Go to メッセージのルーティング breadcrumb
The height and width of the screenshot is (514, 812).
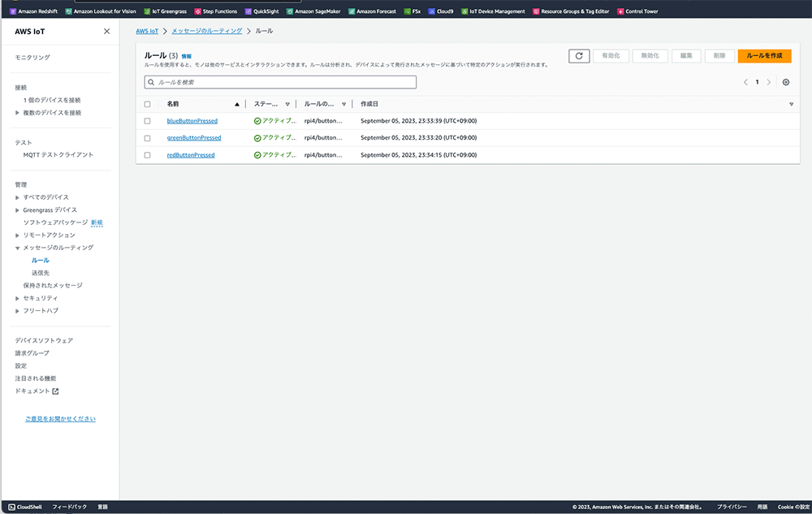pyautogui.click(x=206, y=31)
